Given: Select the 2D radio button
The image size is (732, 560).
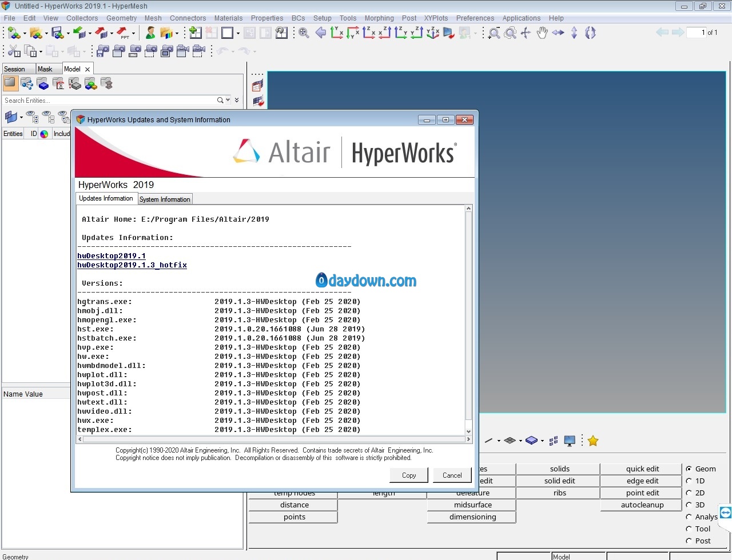Looking at the screenshot, I should point(689,493).
